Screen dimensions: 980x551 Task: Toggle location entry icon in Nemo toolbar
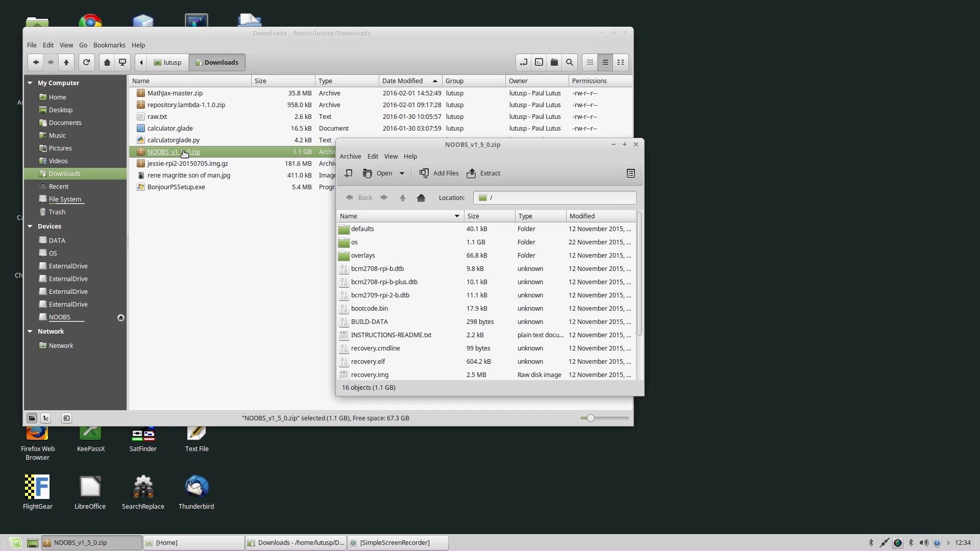(524, 62)
